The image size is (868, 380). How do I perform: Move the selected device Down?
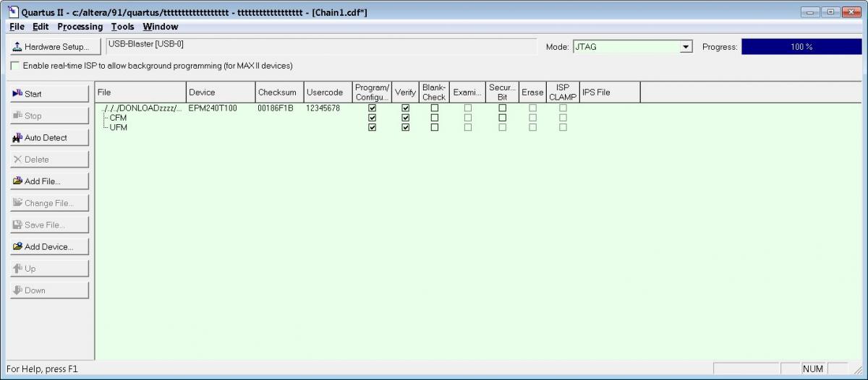point(50,290)
